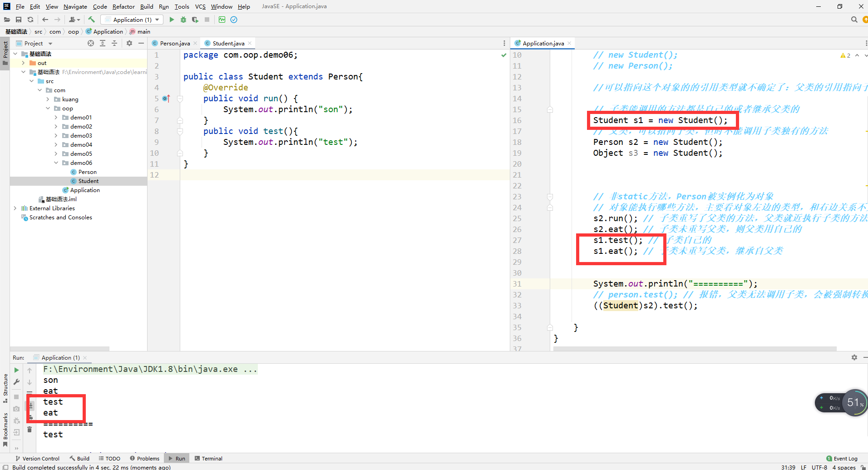Viewport: 868px width, 470px height.
Task: Click the wrench icon in Run panel
Action: pyautogui.click(x=17, y=382)
